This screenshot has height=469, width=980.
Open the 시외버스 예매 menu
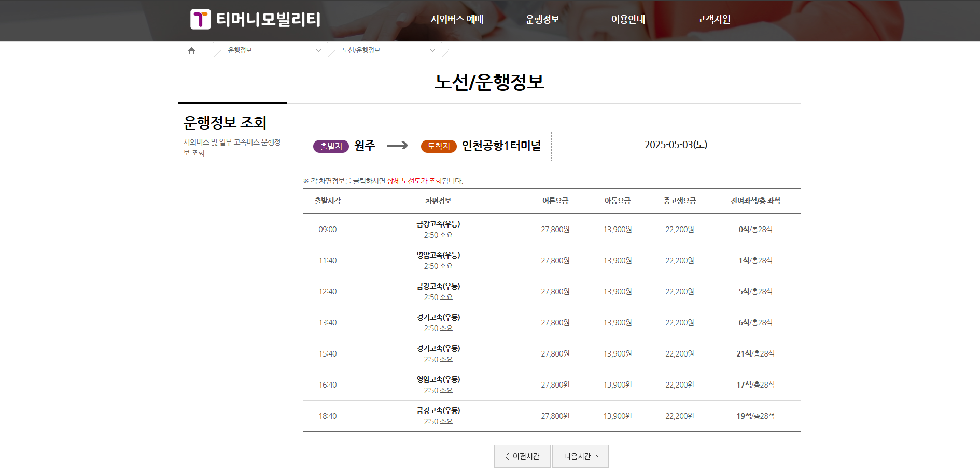(457, 19)
